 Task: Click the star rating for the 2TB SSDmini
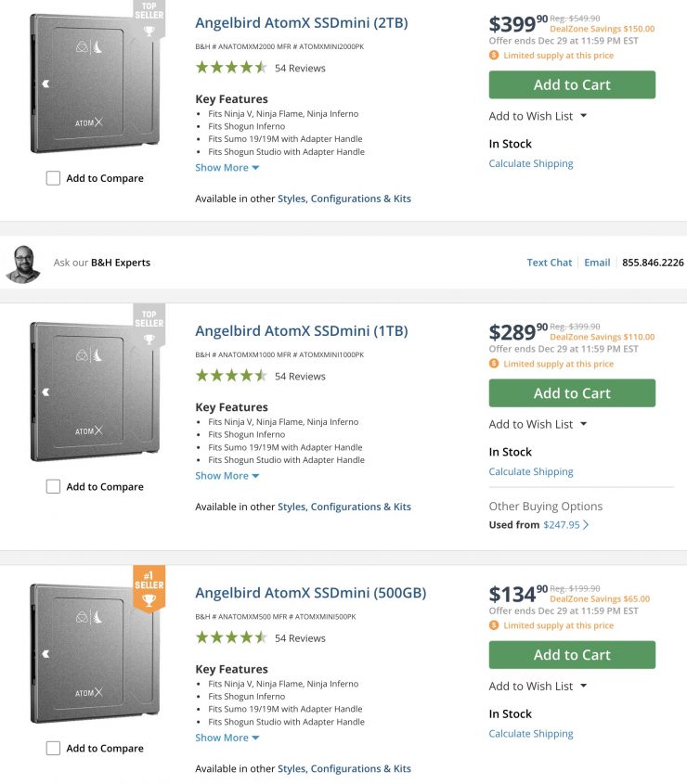[231, 68]
